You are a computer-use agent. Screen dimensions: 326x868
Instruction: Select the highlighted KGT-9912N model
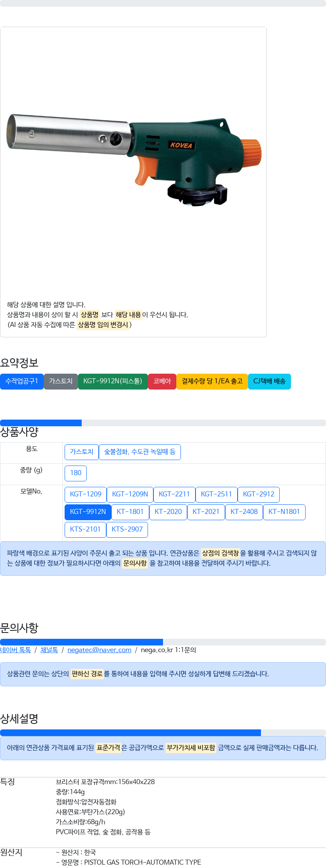point(88,512)
